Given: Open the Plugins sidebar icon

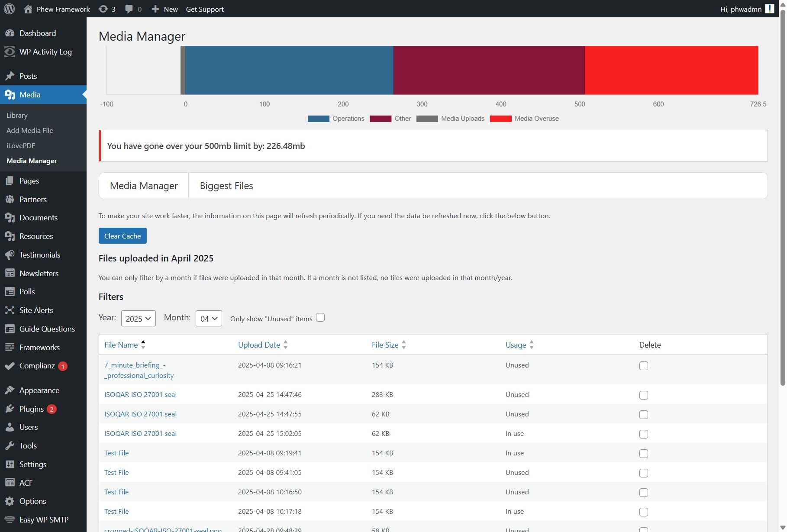Looking at the screenshot, I should click(x=10, y=409).
